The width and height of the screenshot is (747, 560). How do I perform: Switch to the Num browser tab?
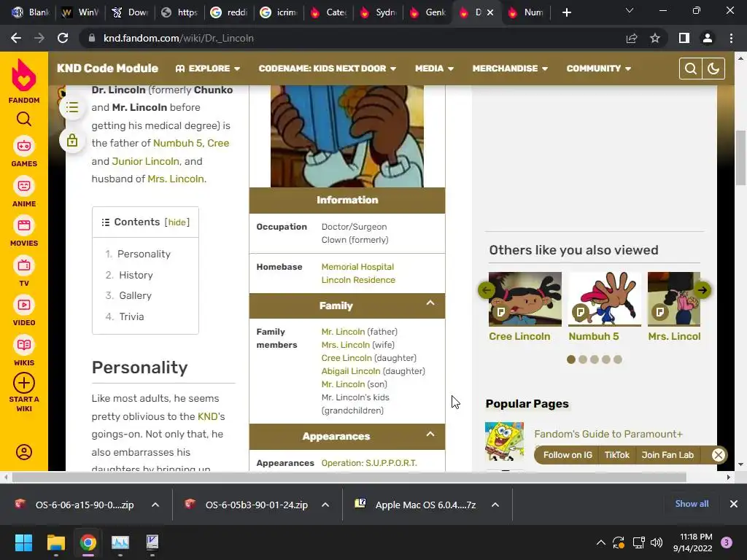[x=527, y=12]
